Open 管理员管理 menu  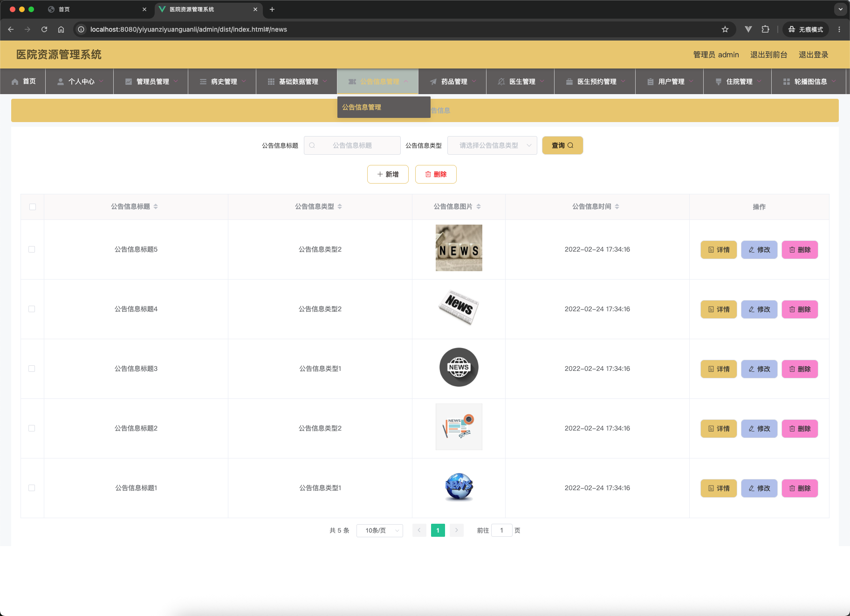point(151,82)
